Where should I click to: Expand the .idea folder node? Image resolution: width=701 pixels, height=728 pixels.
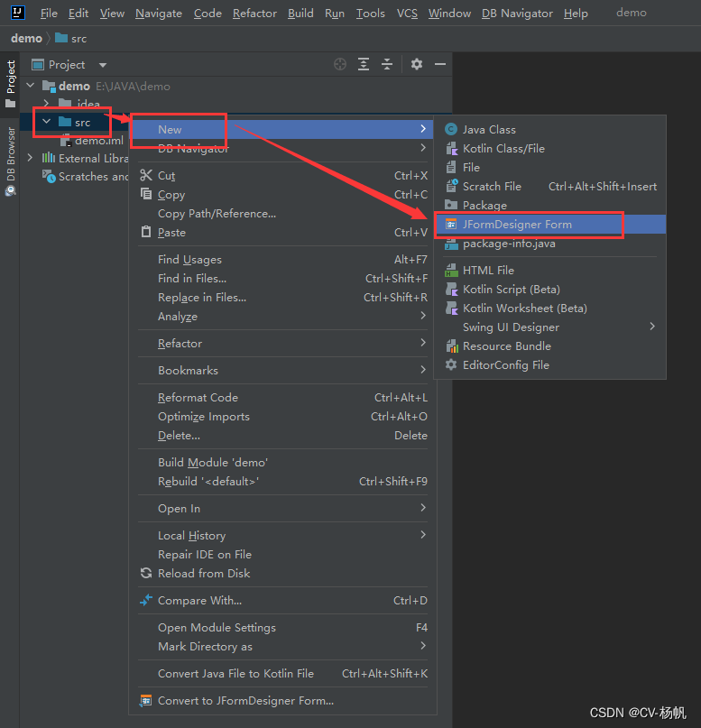46,103
